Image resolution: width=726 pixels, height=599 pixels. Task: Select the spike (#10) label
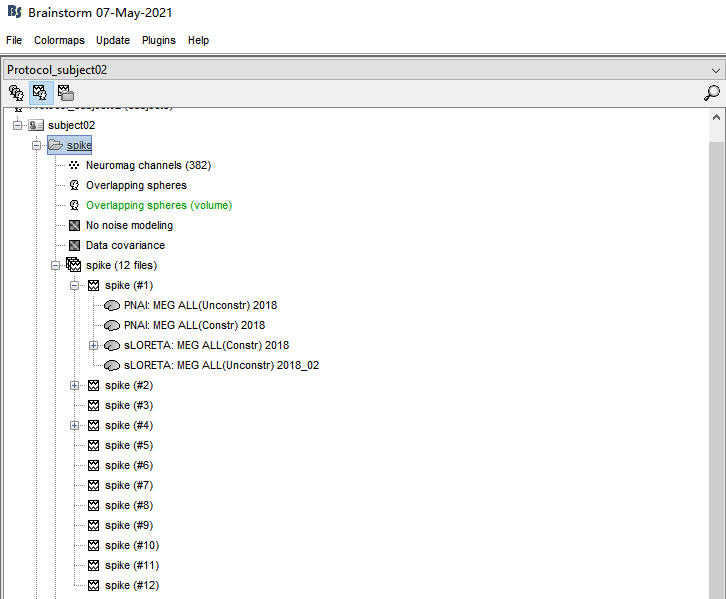click(x=132, y=545)
